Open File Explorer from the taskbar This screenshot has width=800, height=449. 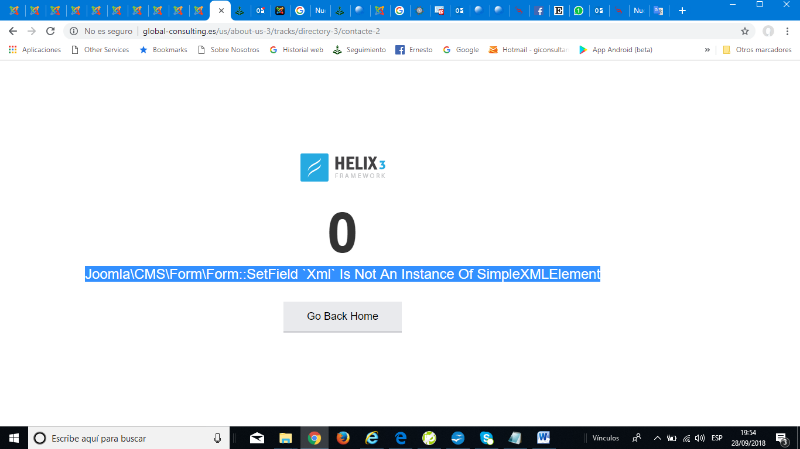[x=285, y=438]
